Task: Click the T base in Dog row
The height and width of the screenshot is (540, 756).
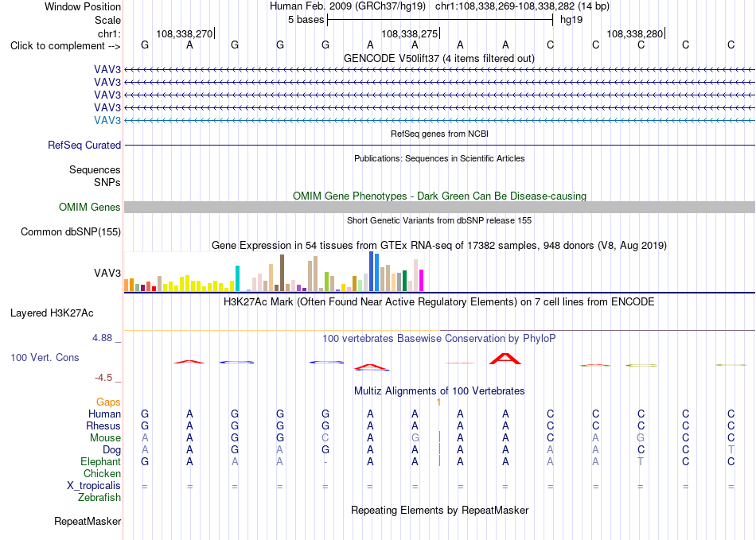Action: pos(731,449)
